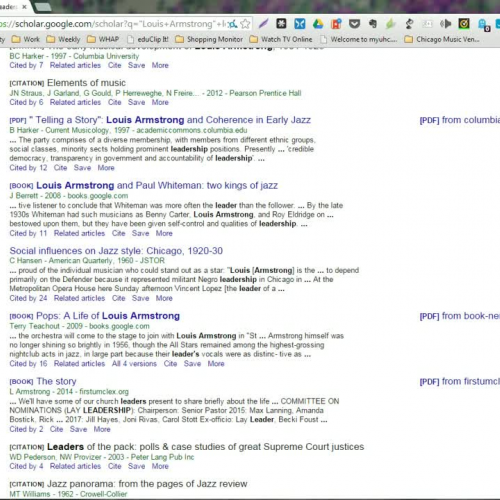500x500 pixels.
Task: Expand More under Elements of music
Action: [160, 102]
